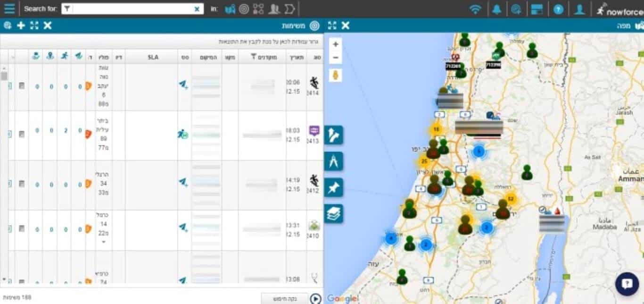Image resolution: width=644 pixels, height=304 pixels.
Task: Open the מוקדנים column filter
Action: pos(253,57)
